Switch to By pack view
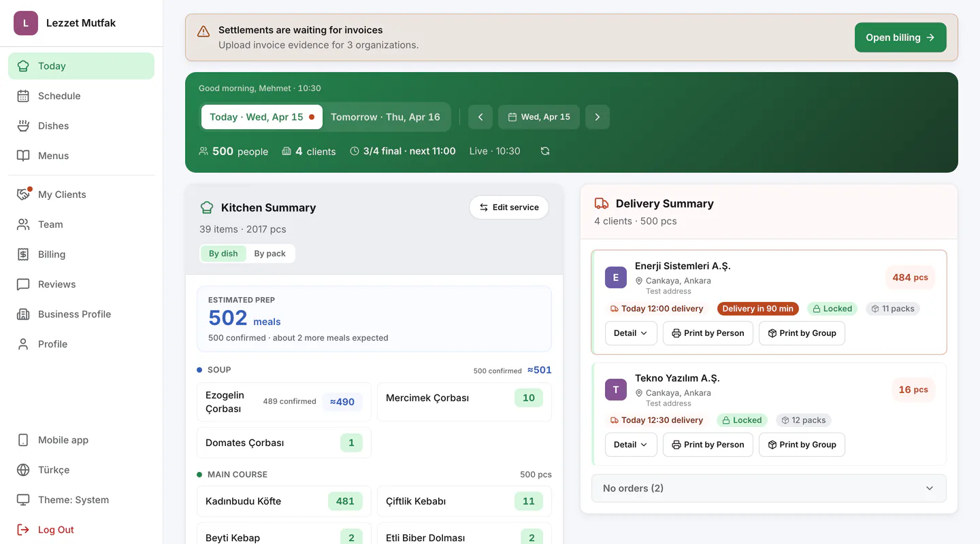This screenshot has height=544, width=980. click(270, 254)
